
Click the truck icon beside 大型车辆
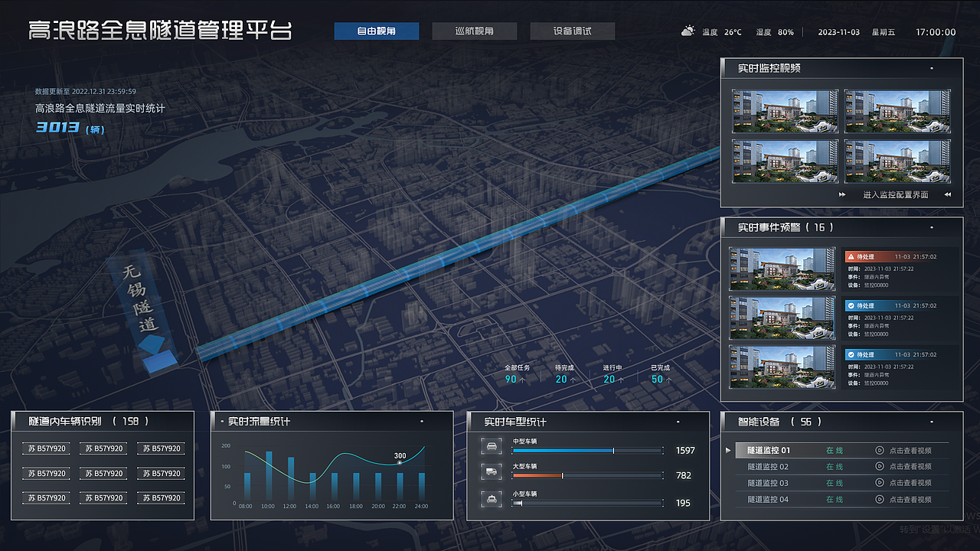(491, 471)
